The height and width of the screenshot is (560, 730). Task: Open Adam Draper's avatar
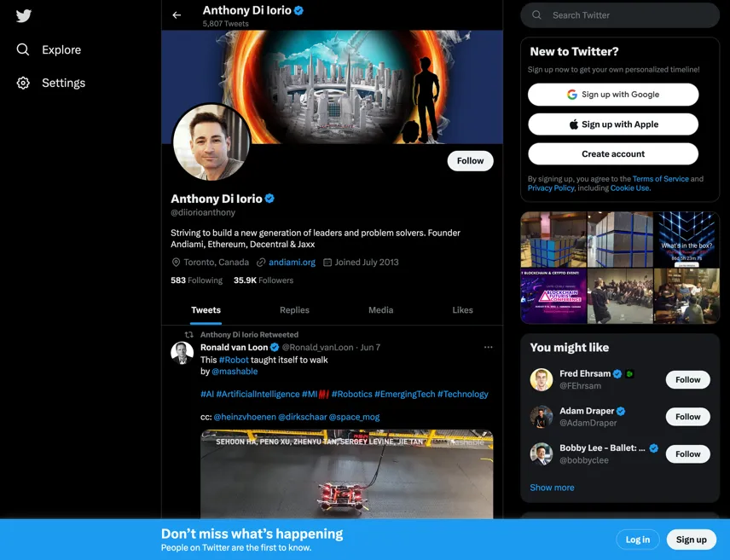541,417
